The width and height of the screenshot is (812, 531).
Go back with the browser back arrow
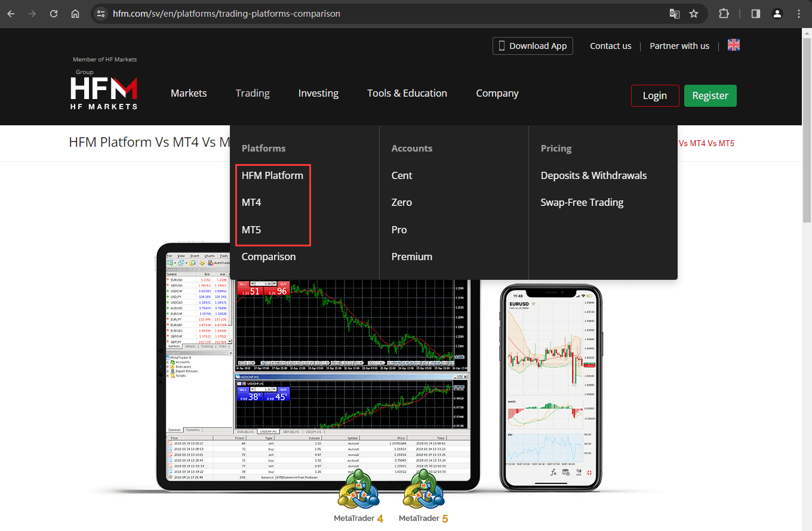[x=11, y=13]
